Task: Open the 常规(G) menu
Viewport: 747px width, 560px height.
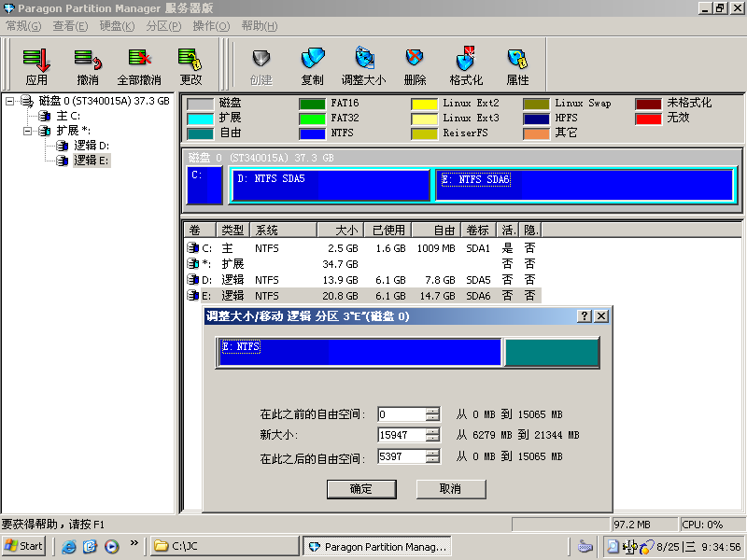Action: 23,26
